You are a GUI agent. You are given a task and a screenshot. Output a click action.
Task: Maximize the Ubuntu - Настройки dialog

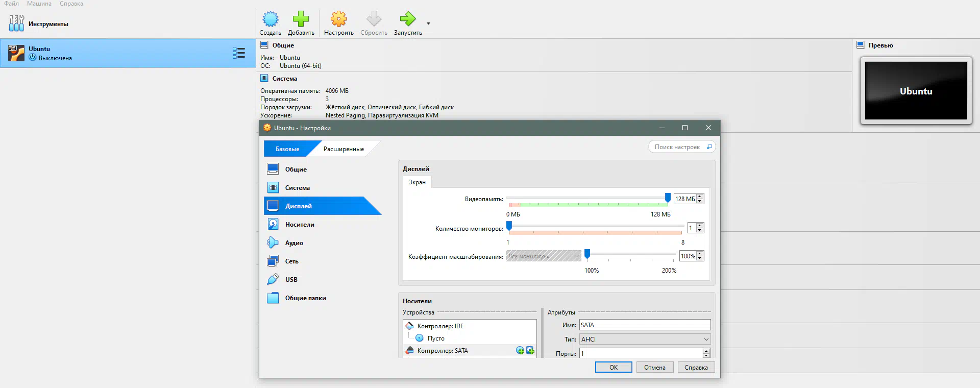tap(685, 128)
